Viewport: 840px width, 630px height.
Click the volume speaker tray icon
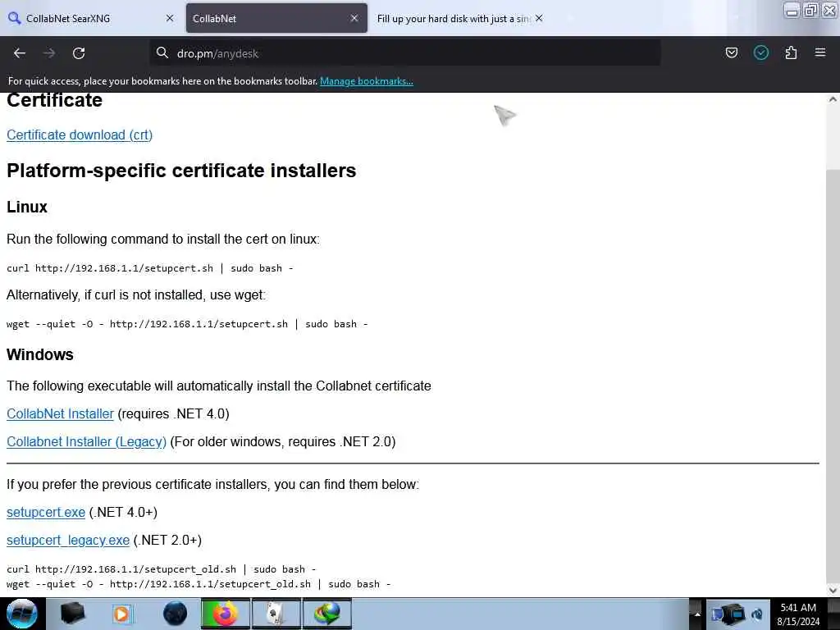757,614
